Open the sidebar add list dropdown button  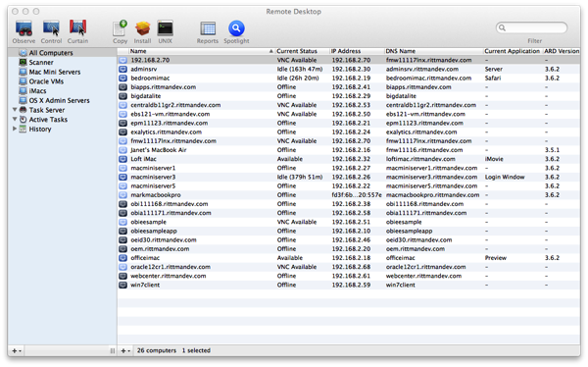click(16, 351)
